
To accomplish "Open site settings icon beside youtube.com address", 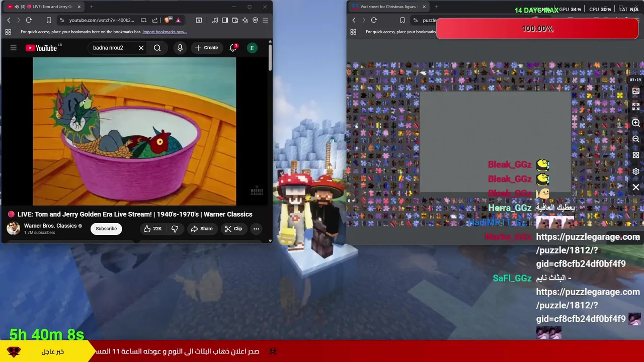I will coord(62,20).
